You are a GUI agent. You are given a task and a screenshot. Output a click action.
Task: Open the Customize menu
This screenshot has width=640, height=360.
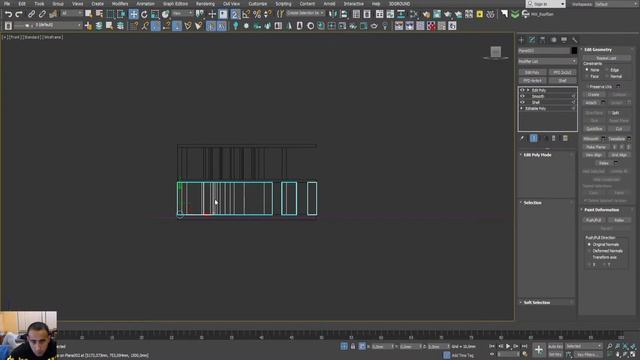click(258, 4)
